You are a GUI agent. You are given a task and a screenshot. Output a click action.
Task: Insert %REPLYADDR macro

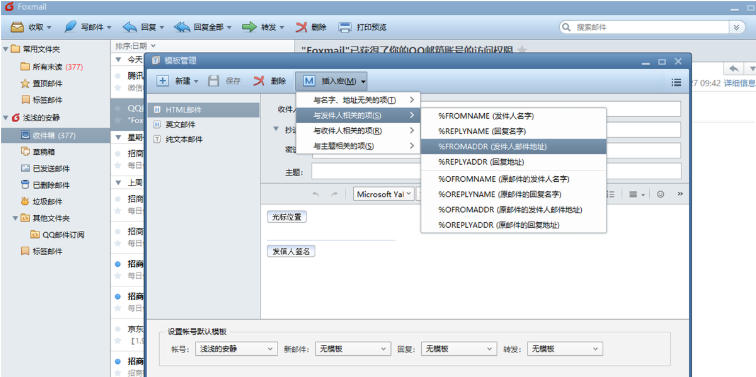click(x=513, y=162)
